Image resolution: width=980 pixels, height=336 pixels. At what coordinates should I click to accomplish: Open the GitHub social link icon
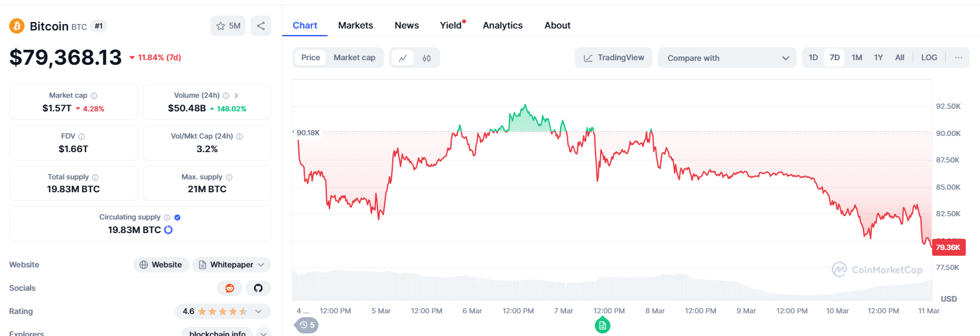[x=258, y=288]
